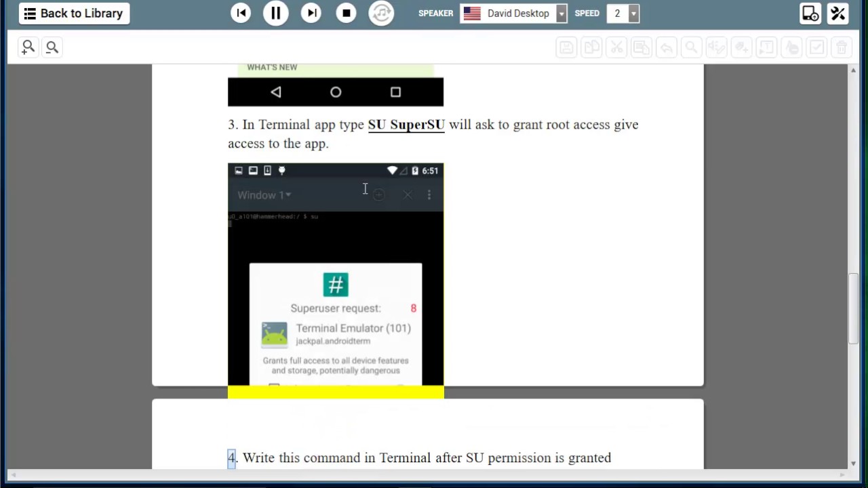
Task: Click the vertical scrollbar thumb
Action: click(854, 308)
